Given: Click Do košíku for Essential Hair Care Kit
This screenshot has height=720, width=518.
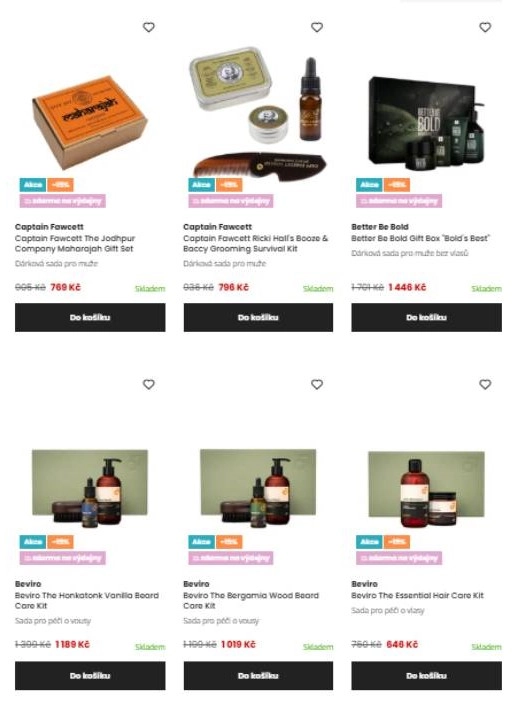Looking at the screenshot, I should [x=426, y=675].
